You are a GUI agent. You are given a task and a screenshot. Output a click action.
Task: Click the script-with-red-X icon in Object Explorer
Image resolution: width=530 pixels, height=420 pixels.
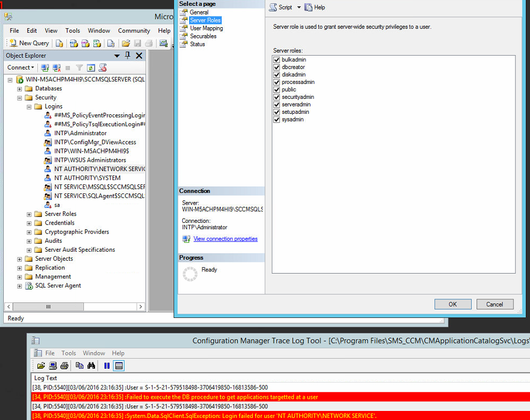[103, 68]
